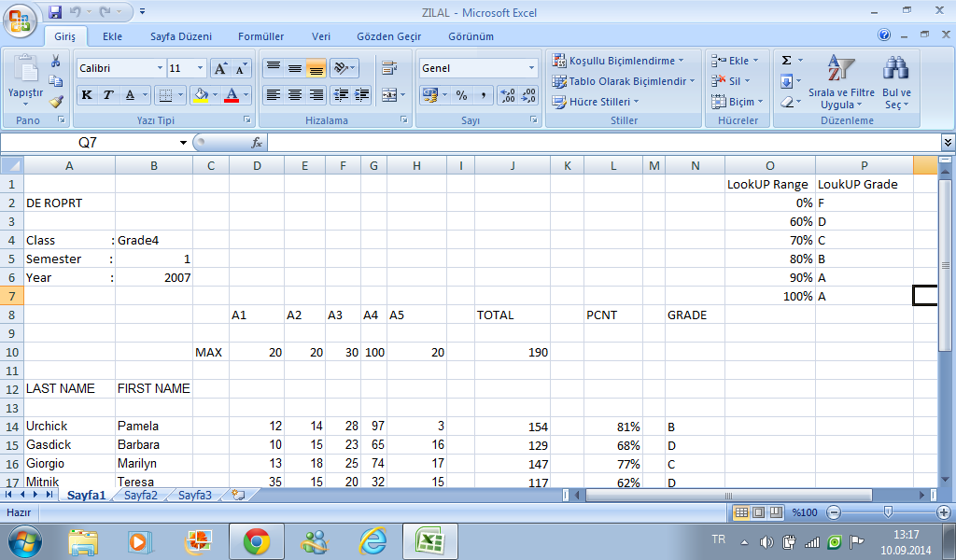
Task: Click Clear eraser icon
Action: click(x=786, y=102)
